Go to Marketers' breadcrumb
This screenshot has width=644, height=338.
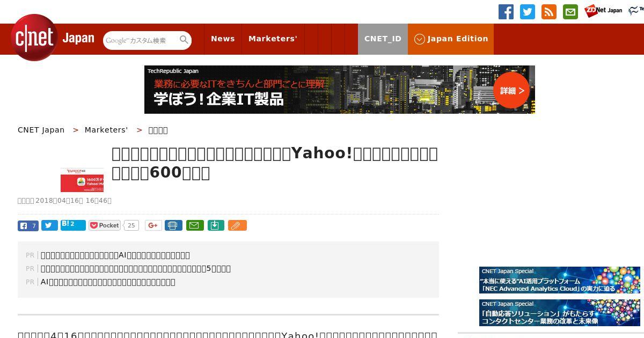[106, 130]
